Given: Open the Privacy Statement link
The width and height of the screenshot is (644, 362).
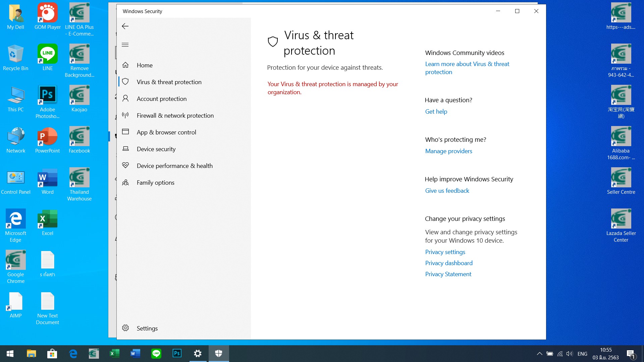Looking at the screenshot, I should pyautogui.click(x=448, y=274).
